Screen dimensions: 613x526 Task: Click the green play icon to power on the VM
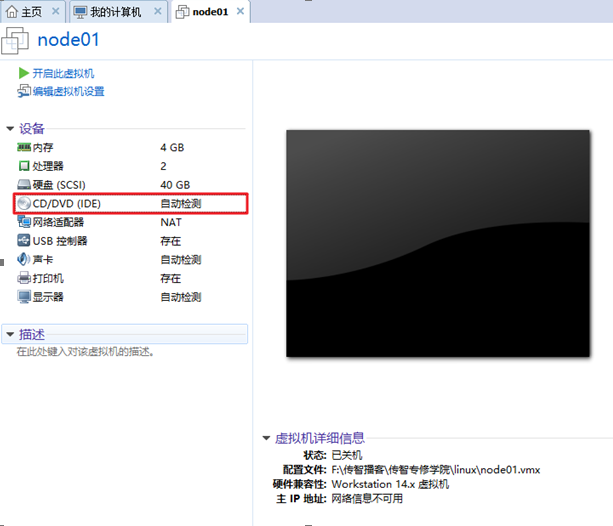23,73
